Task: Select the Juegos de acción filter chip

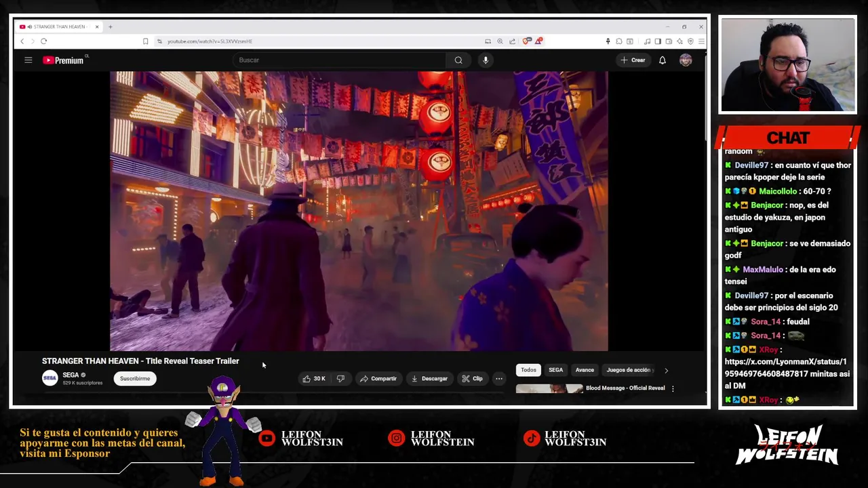Action: pos(629,370)
